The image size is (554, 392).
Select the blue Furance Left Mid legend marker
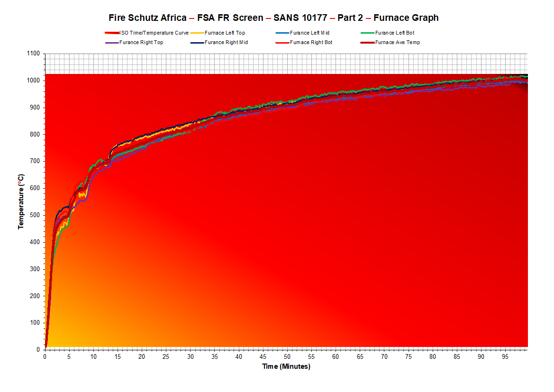click(282, 33)
